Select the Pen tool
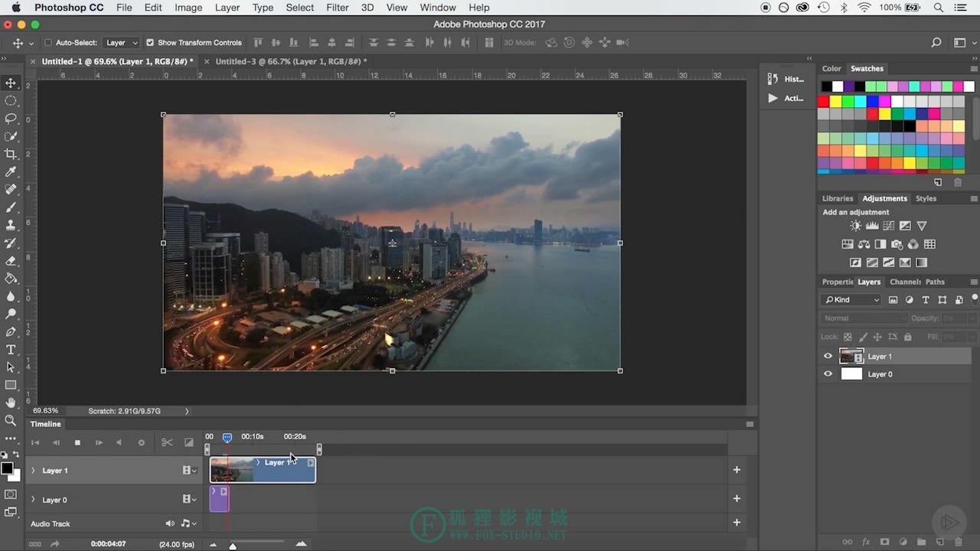Viewport: 980px width, 551px height. [11, 332]
